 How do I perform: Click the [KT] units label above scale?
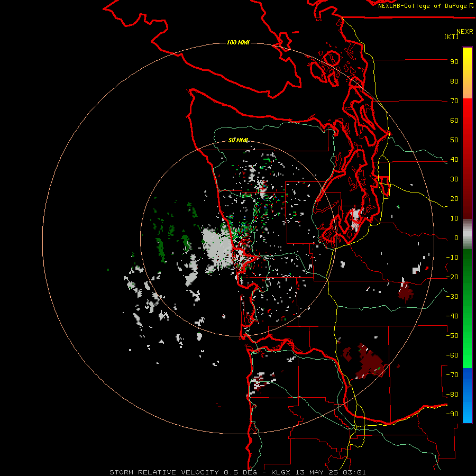click(451, 36)
